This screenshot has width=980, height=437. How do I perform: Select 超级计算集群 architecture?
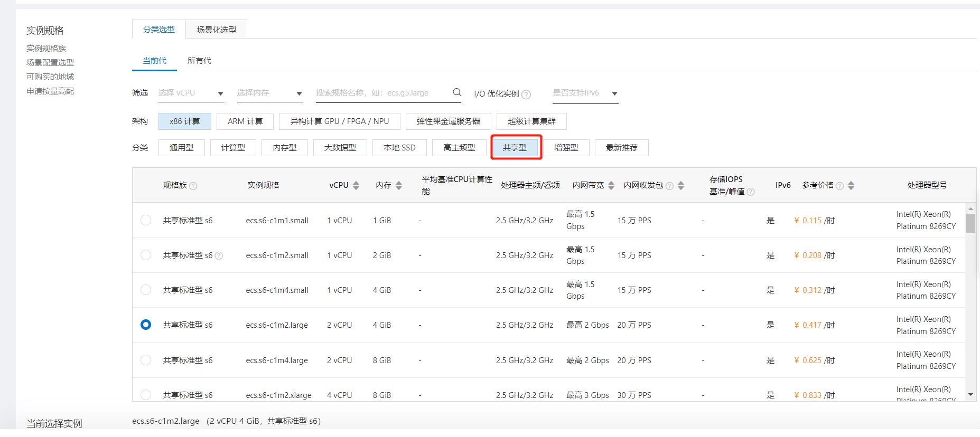point(532,121)
